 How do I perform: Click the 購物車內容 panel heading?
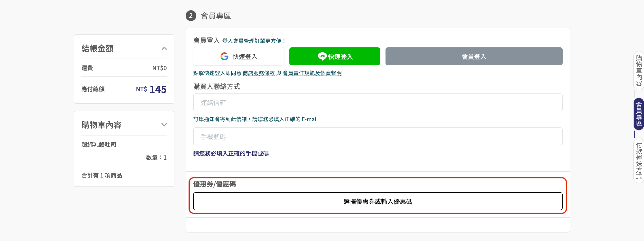(x=102, y=125)
